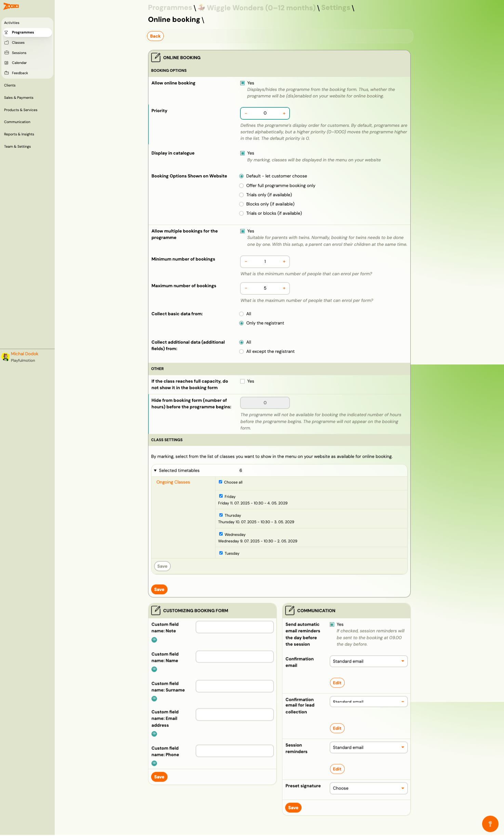Uncheck send automatic email reminders checkbox
The image size is (504, 836).
pyautogui.click(x=332, y=624)
